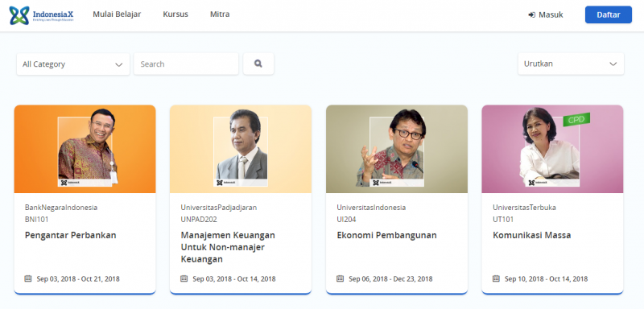Click the blue Daftar button

609,14
